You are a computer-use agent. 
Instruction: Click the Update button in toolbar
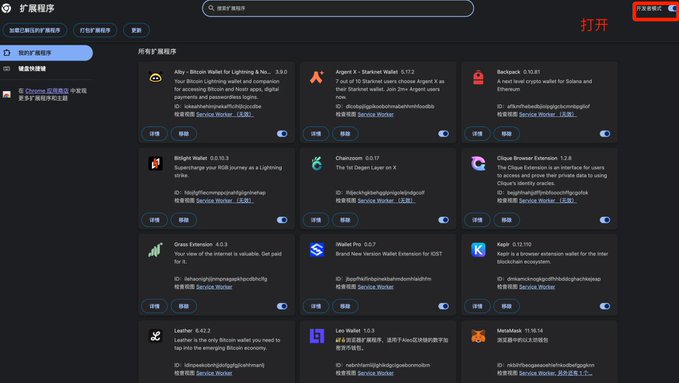136,30
